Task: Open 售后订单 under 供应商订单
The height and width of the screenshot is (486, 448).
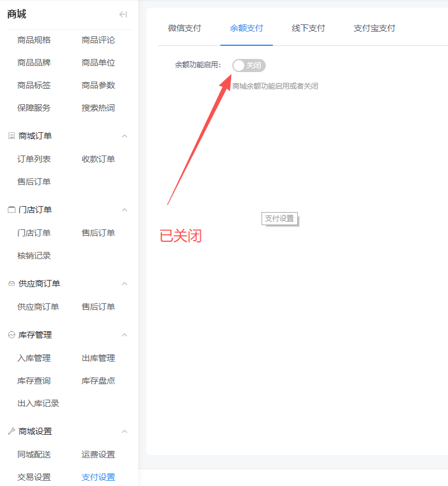Action: (x=98, y=307)
